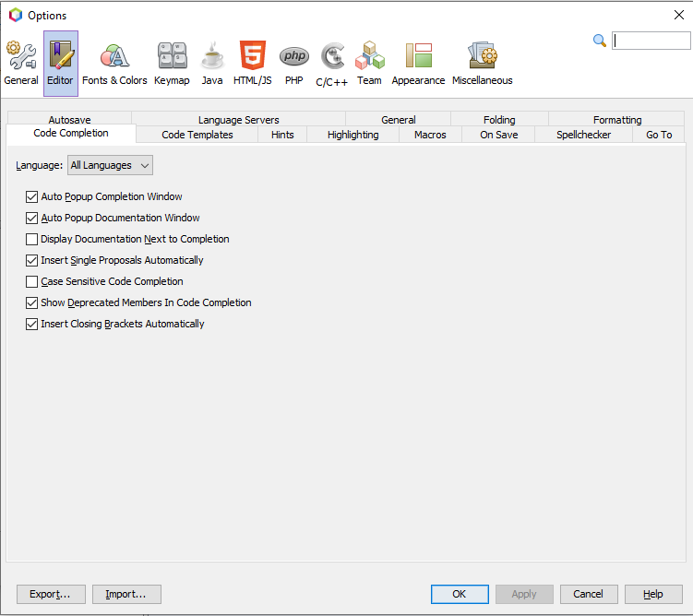Uncheck Insert Closing Brackets Automatically
This screenshot has width=693, height=616.
click(32, 324)
